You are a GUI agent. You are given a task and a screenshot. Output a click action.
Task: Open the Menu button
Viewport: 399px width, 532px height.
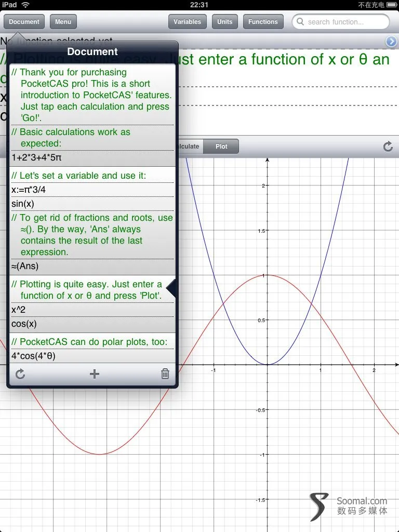tap(63, 22)
